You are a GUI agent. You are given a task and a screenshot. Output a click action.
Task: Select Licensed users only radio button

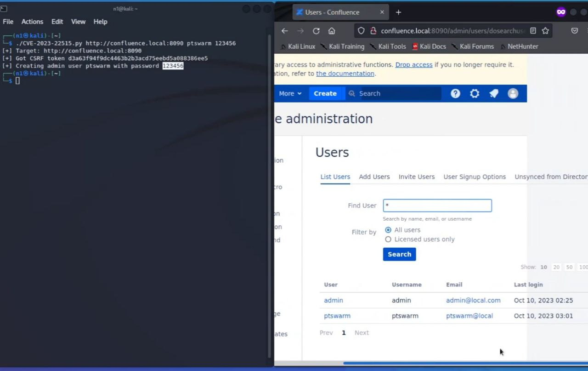(x=388, y=239)
